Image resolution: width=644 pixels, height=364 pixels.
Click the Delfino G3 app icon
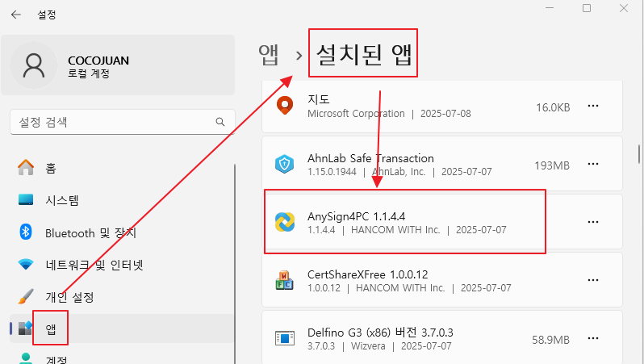click(x=285, y=338)
